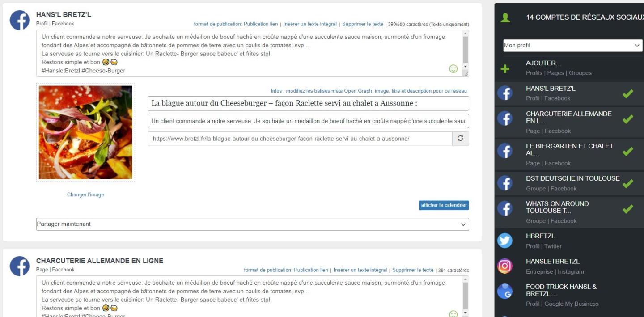Click the green user icon above the accounts list
This screenshot has width=644, height=317.
505,18
